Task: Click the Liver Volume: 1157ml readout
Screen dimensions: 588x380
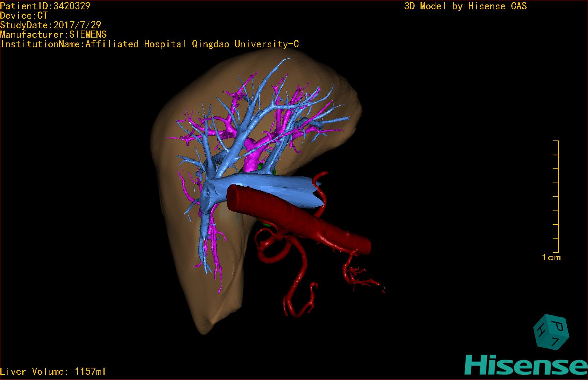Action: coord(53,371)
